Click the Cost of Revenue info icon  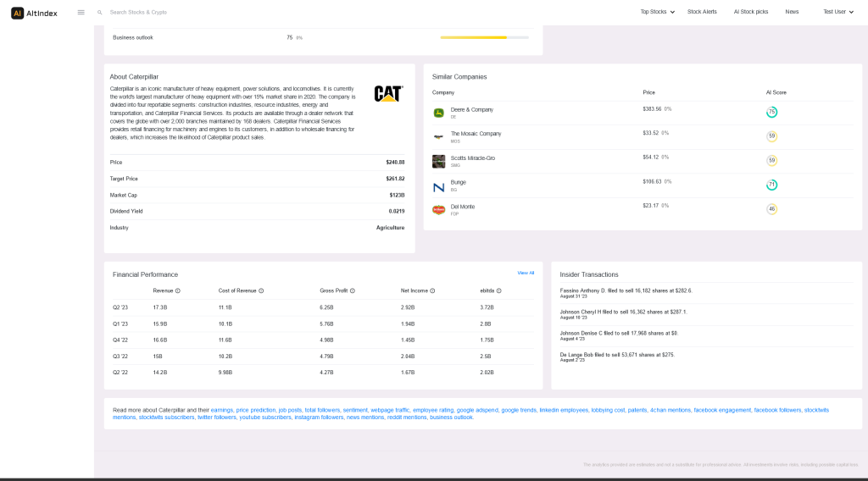[x=261, y=290]
